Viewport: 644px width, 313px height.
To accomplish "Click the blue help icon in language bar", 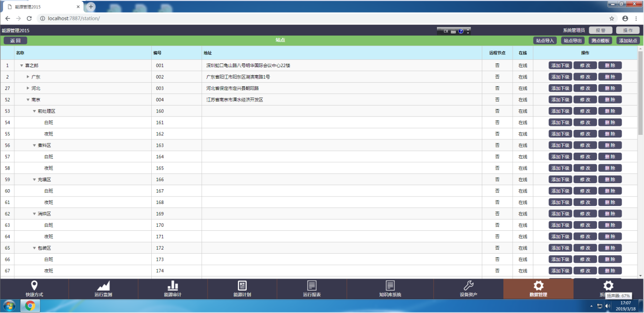I will [x=461, y=31].
